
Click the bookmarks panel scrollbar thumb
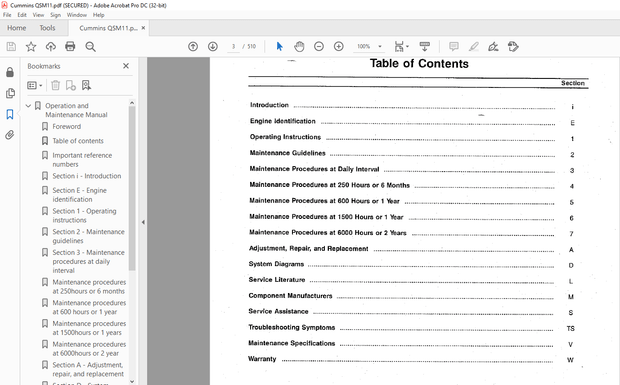click(x=132, y=189)
